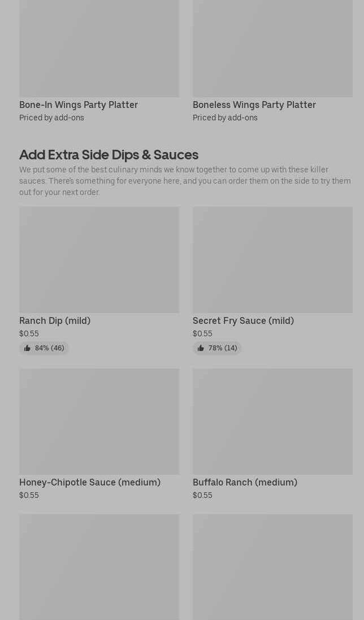Viewport: 364px width, 620px height.
Task: Click the thumbs-up icon under Secret Fry Sauce
Action: click(x=201, y=348)
